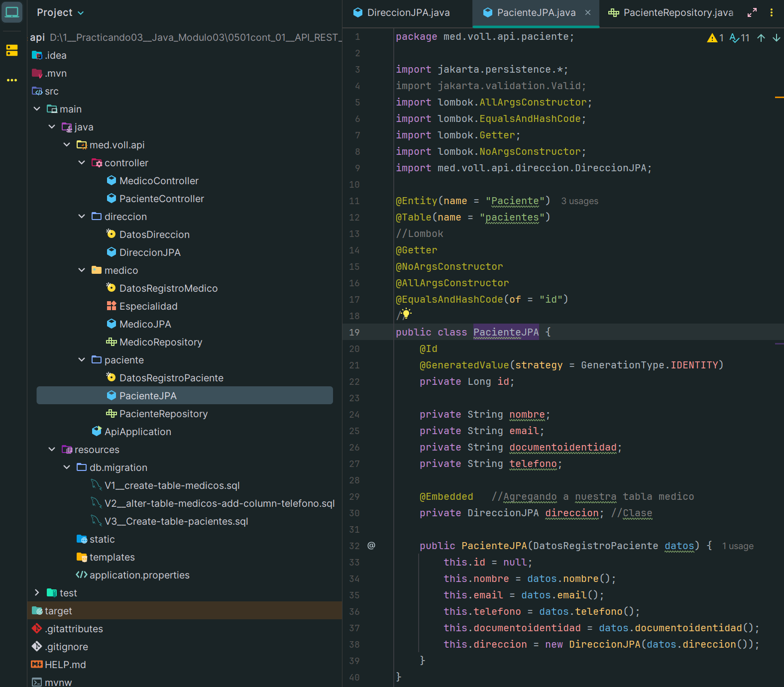784x687 pixels.
Task: Click the 1 usage inlay hint
Action: 738,546
